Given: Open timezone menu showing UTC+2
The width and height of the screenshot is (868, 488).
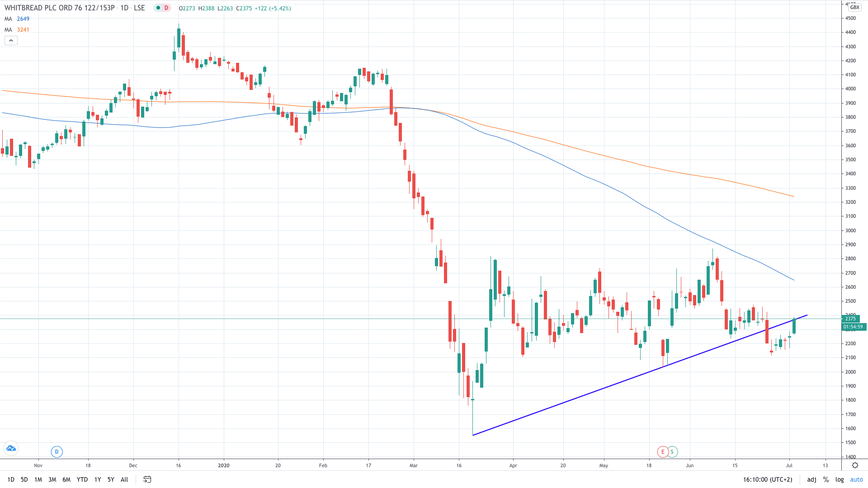Looking at the screenshot, I should tap(767, 479).
